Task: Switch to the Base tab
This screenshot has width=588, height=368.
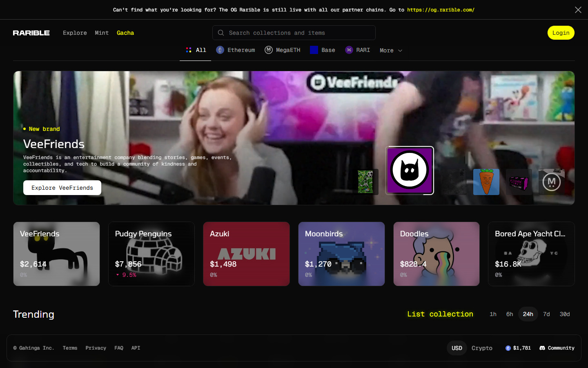Action: pyautogui.click(x=323, y=50)
